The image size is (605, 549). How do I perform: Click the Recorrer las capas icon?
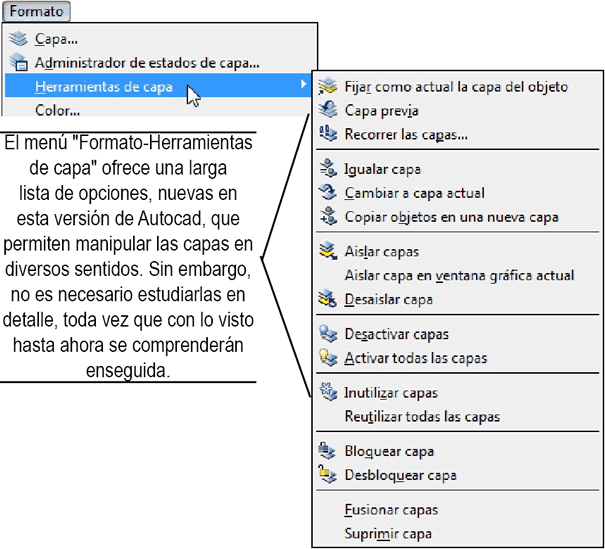click(328, 134)
